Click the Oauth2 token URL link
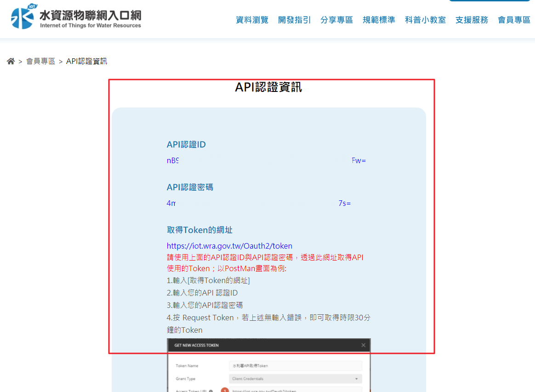Screen dimensions: 535x392 click(229, 246)
